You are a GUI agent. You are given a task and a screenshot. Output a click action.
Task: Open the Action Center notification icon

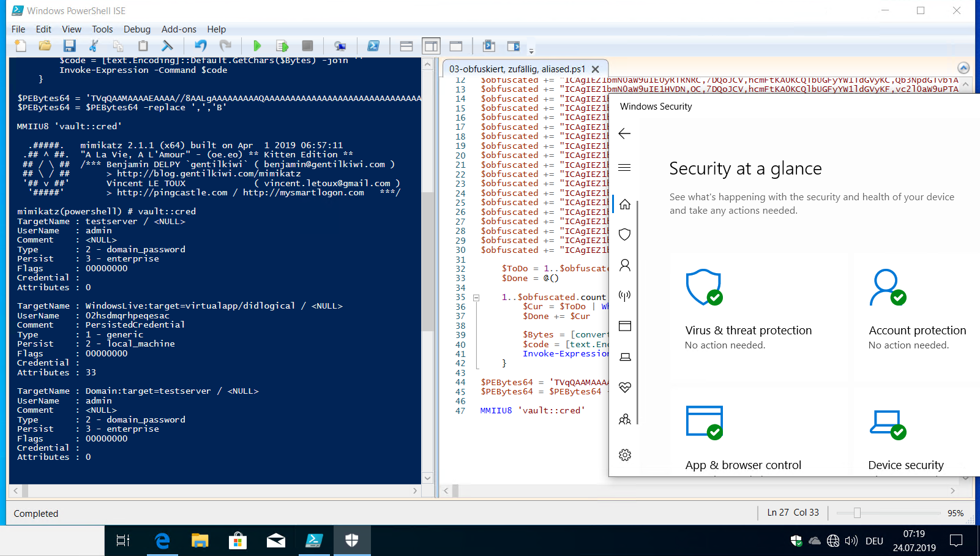tap(956, 541)
